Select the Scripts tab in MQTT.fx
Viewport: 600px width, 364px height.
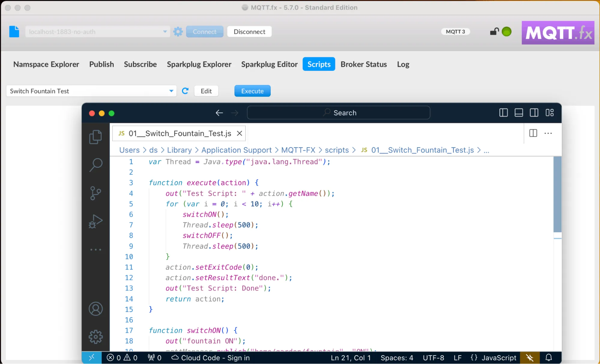click(319, 64)
